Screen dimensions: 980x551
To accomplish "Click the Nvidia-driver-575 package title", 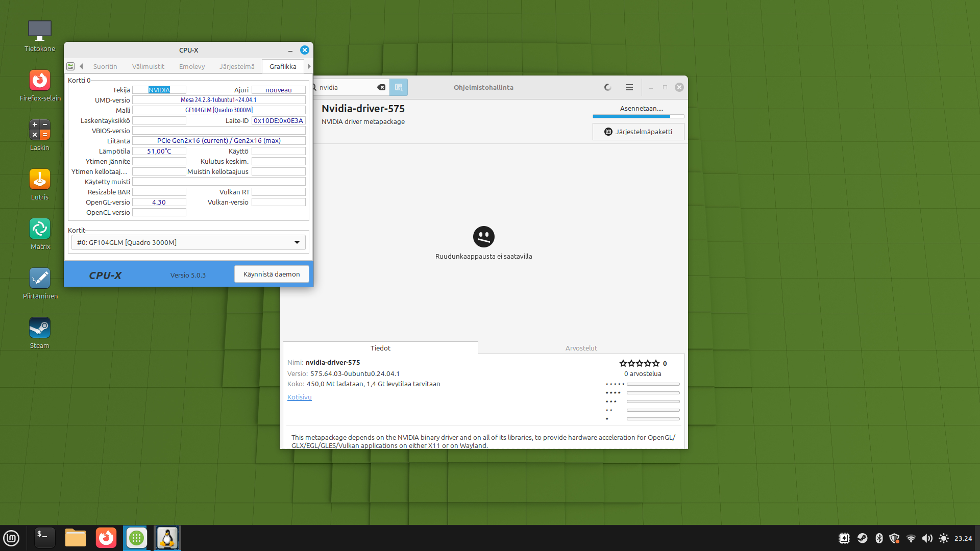I will 363,109.
